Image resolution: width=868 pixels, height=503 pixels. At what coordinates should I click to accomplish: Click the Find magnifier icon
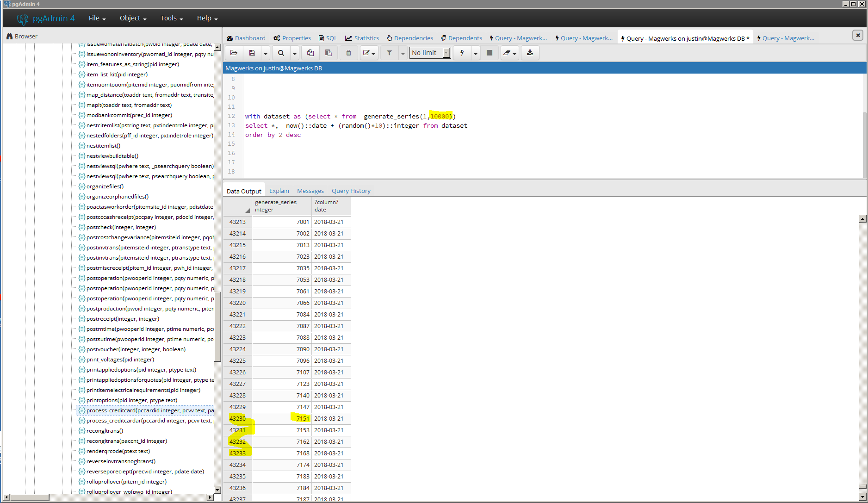[281, 53]
